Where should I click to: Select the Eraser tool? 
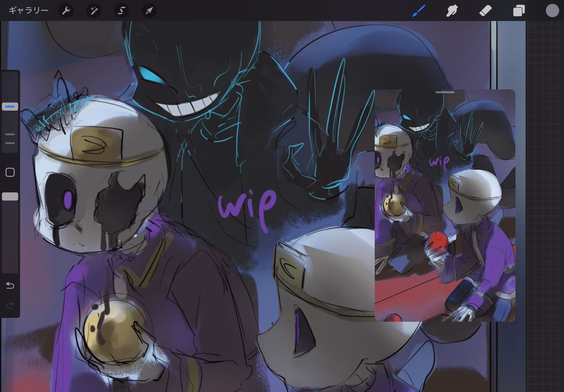coord(485,11)
